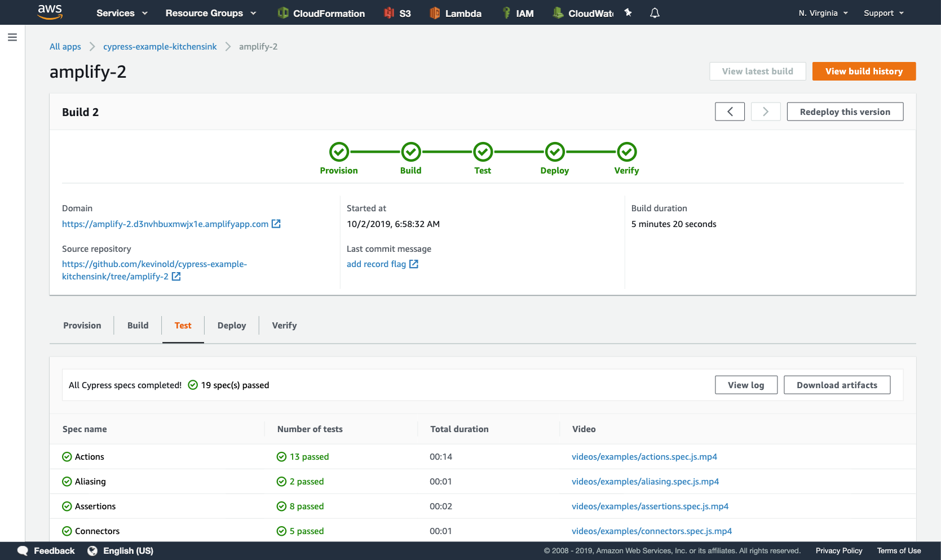Click the language globe icon
Viewport: 941px width, 560px height.
(92, 551)
